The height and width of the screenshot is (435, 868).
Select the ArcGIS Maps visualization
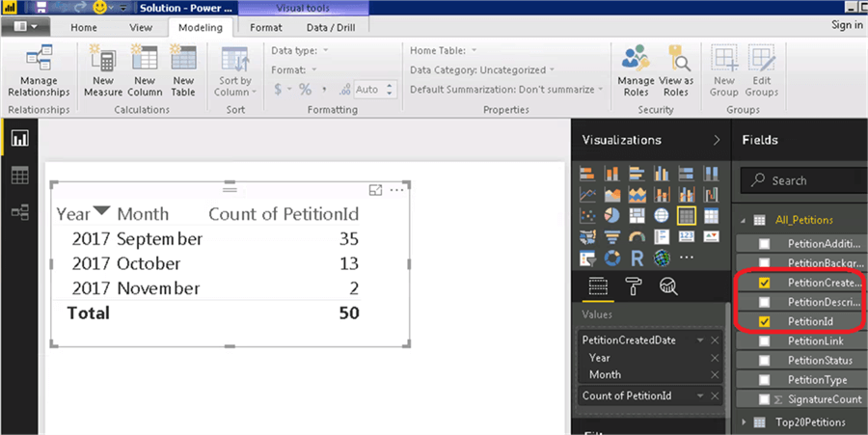[x=662, y=258]
